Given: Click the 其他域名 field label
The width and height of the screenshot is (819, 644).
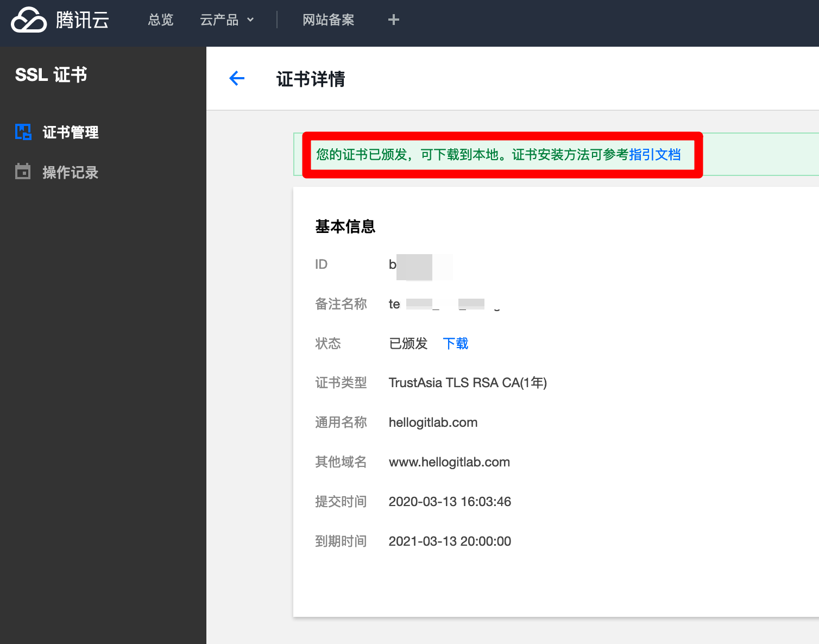Looking at the screenshot, I should [341, 462].
